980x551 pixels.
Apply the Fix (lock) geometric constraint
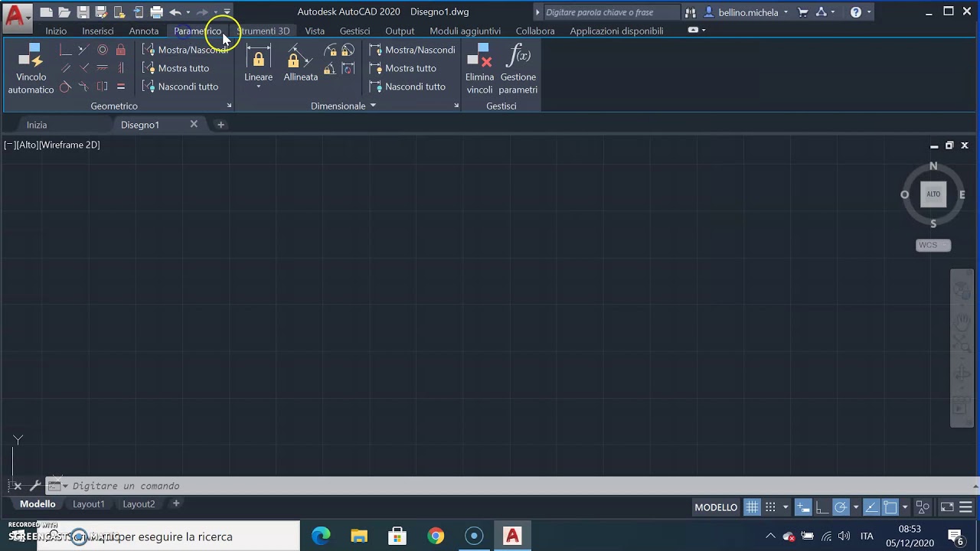click(120, 50)
